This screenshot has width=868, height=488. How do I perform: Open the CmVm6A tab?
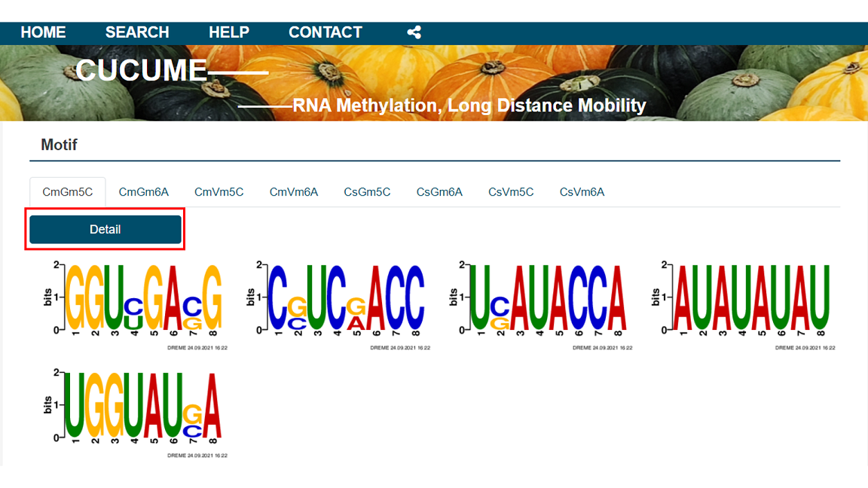click(x=293, y=192)
